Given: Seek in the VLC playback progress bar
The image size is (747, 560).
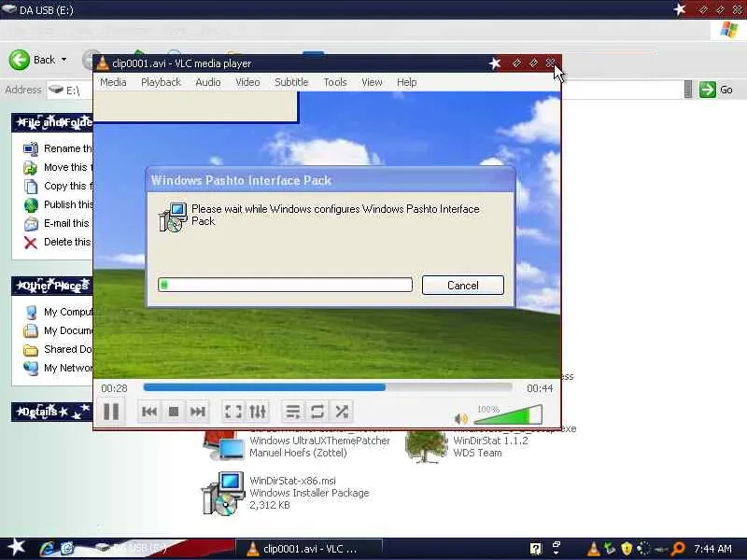Looking at the screenshot, I should (x=328, y=387).
